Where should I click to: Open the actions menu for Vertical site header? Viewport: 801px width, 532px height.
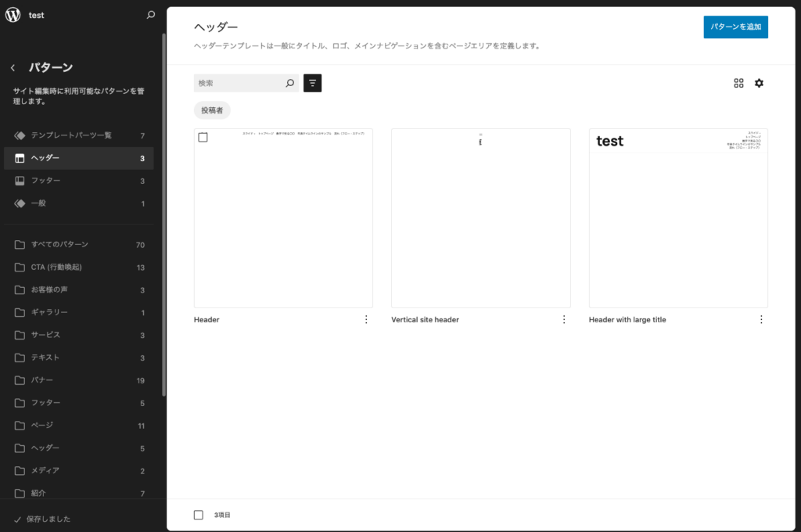tap(563, 319)
